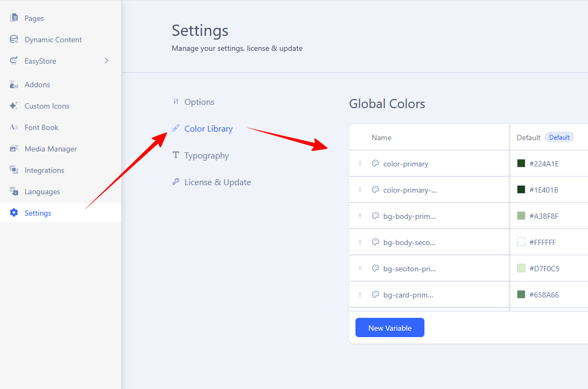
Task: Click the Font Book Aa icon
Action: [x=14, y=127]
